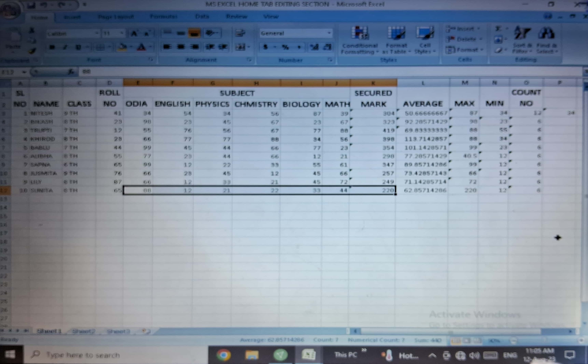Toggle Italic formatting
The width and height of the screenshot is (588, 364).
click(x=65, y=47)
